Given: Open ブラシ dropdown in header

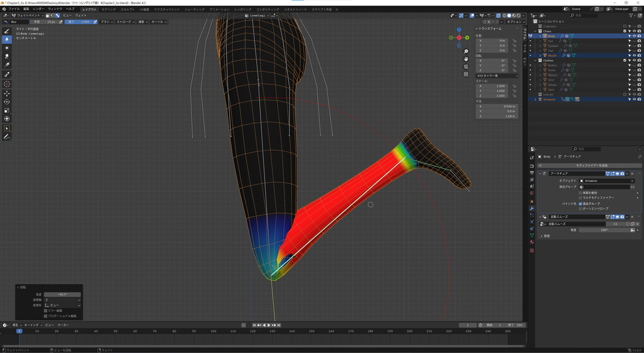Looking at the screenshot, I should coord(107,22).
